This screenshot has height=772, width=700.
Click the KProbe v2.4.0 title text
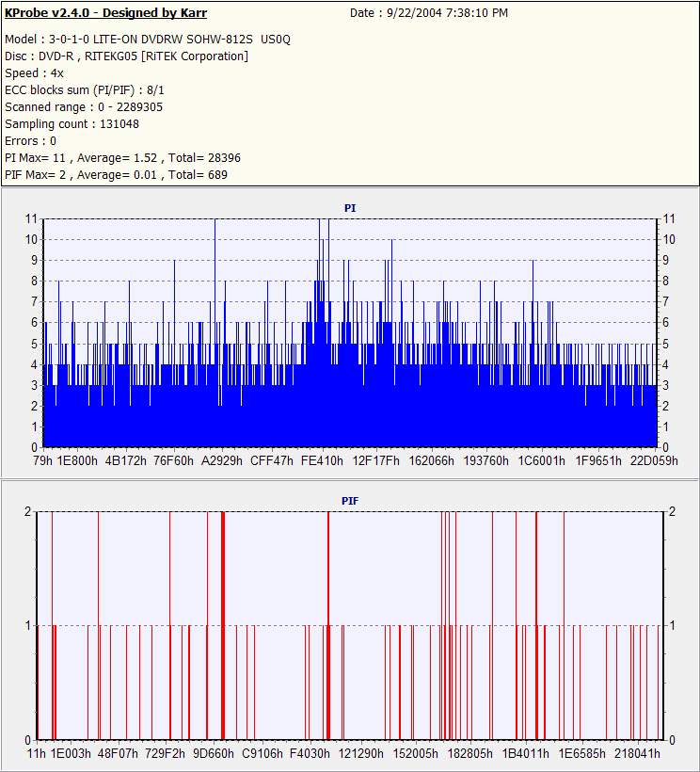[105, 13]
